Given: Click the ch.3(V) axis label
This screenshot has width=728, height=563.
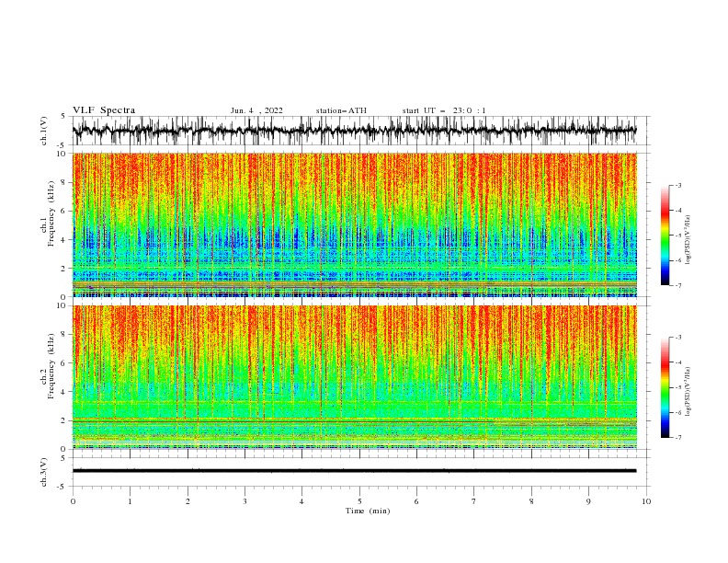Looking at the screenshot, I should (x=44, y=472).
